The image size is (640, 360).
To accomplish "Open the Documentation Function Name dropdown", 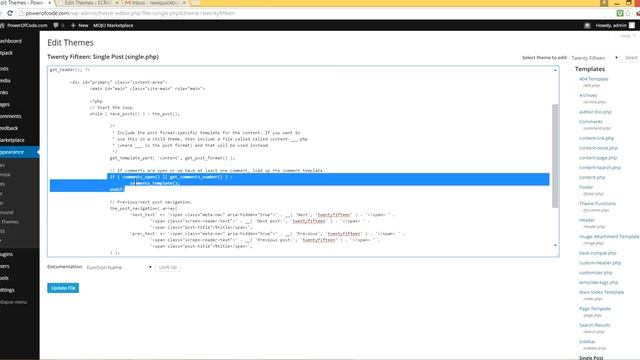I will 119,267.
